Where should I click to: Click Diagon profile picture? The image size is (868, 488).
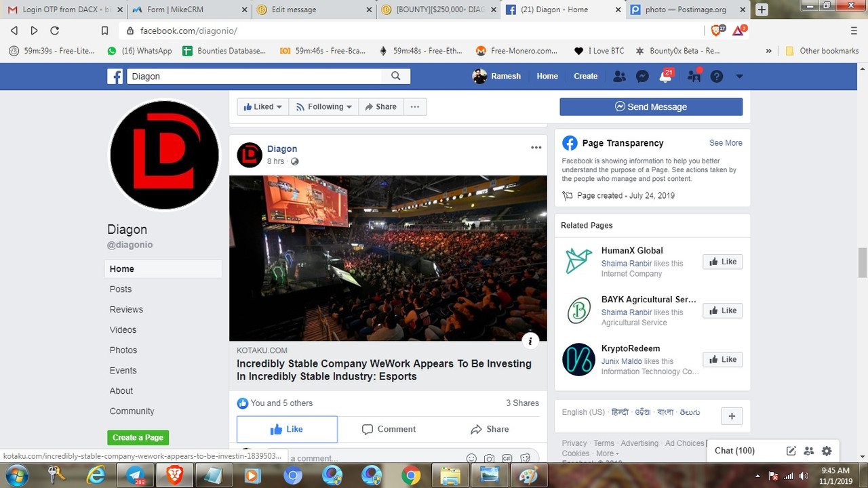pos(164,155)
